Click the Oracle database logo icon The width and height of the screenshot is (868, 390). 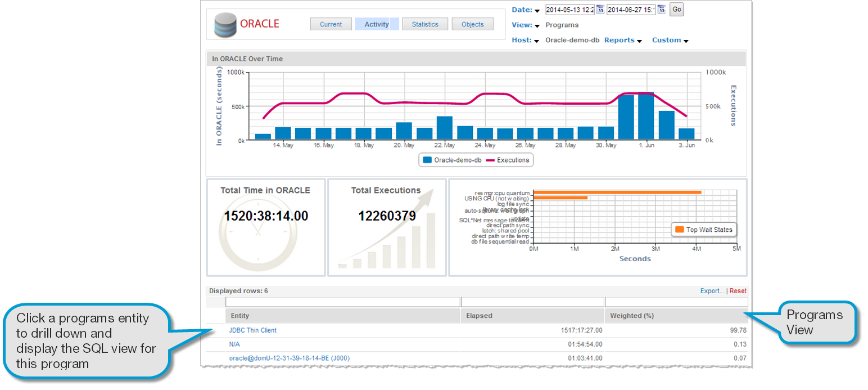coord(225,25)
